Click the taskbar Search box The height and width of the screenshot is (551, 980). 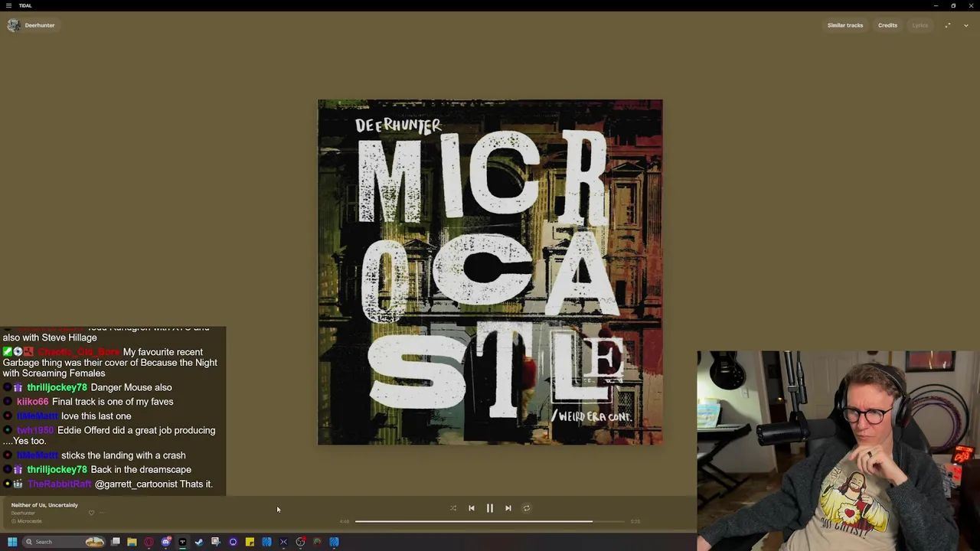coord(64,542)
